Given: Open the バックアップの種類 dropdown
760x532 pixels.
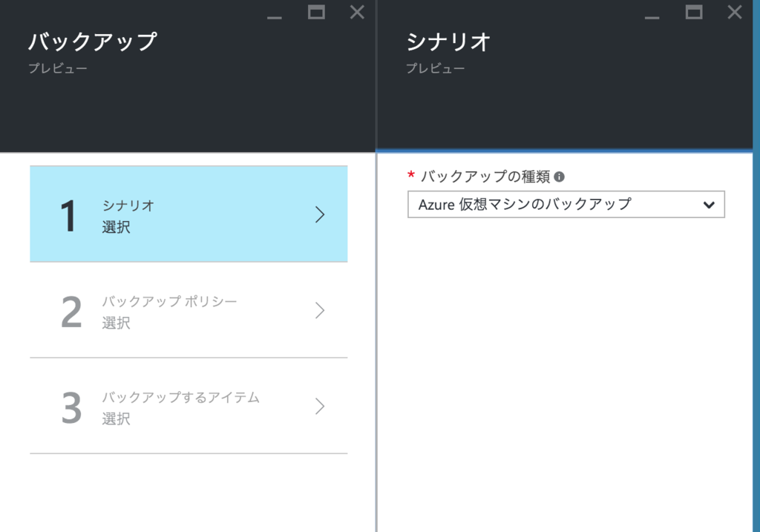Looking at the screenshot, I should tap(566, 205).
